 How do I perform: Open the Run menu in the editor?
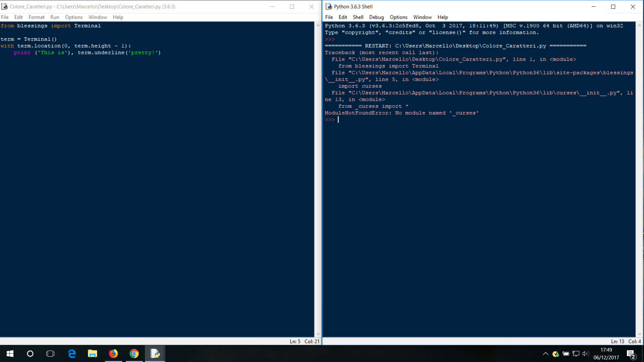pos(55,17)
